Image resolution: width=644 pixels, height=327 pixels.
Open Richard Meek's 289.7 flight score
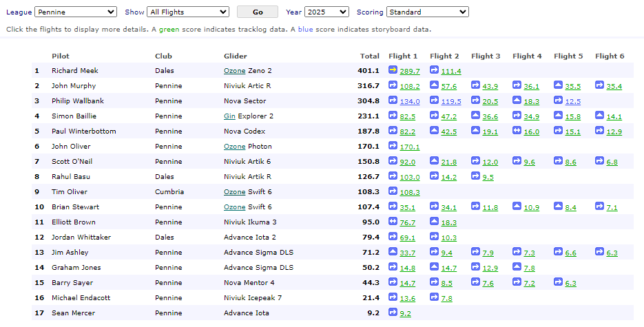pos(410,72)
